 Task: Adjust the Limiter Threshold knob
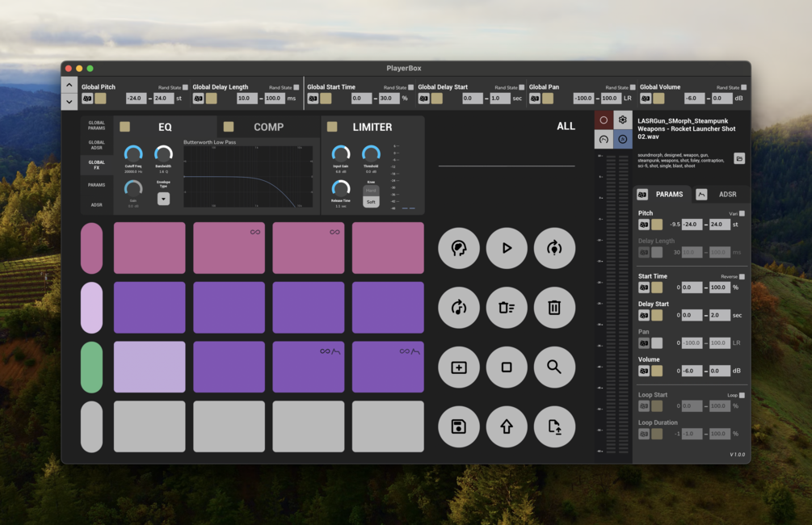point(371,153)
